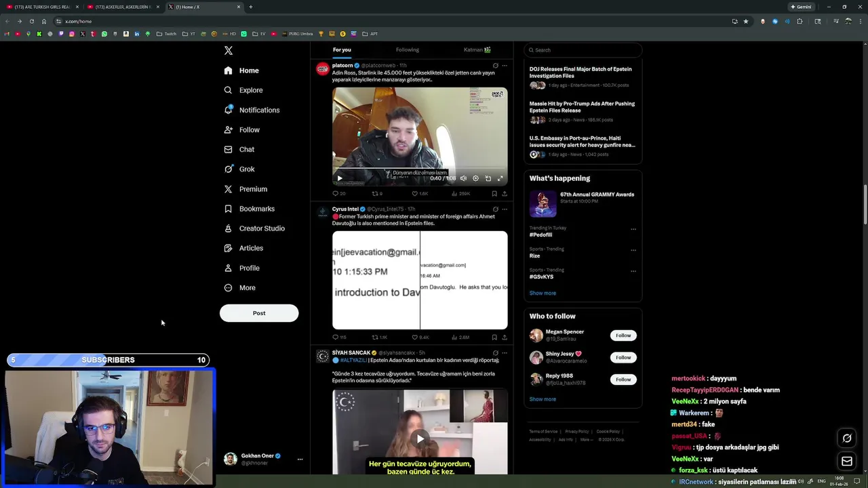
Task: Expand the More sidebar menu
Action: tap(239, 287)
